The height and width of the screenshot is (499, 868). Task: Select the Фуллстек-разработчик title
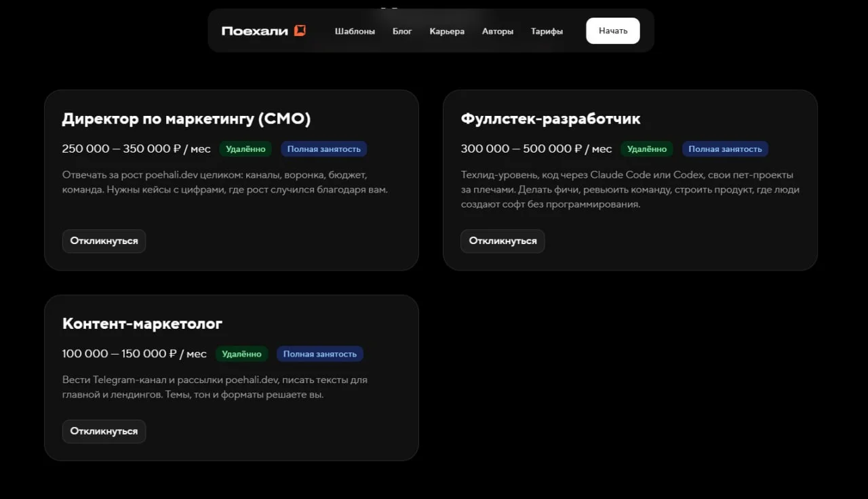(551, 119)
